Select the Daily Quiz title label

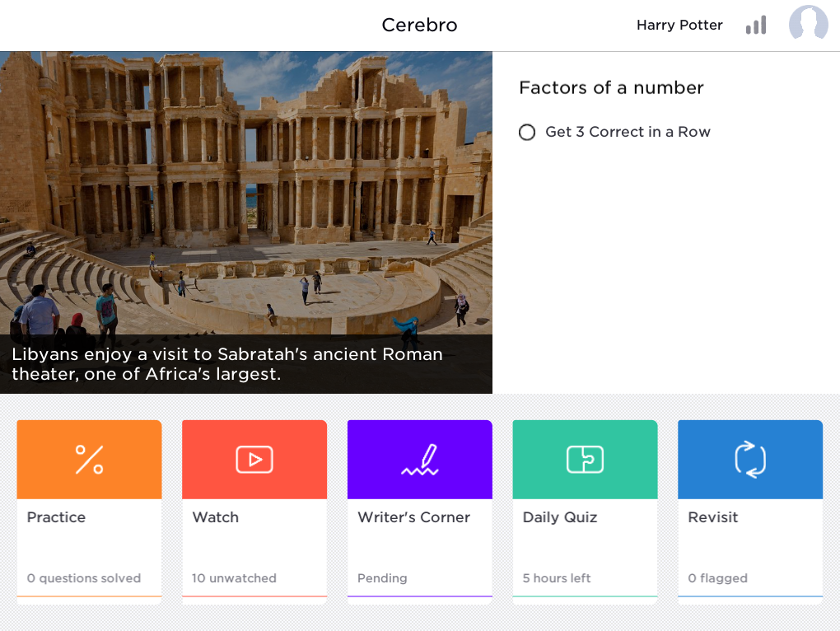pyautogui.click(x=560, y=517)
